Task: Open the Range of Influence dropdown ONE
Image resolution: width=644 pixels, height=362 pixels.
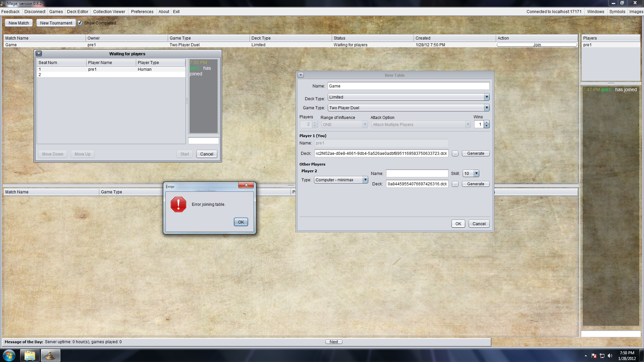Action: click(x=344, y=125)
